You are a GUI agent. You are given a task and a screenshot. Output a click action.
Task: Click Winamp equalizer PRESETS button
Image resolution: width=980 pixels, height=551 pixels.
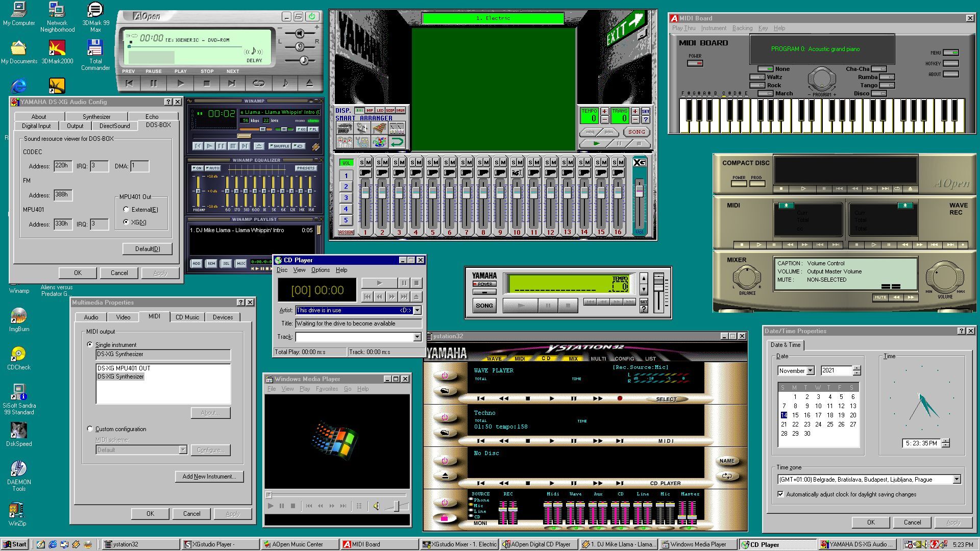pos(306,168)
